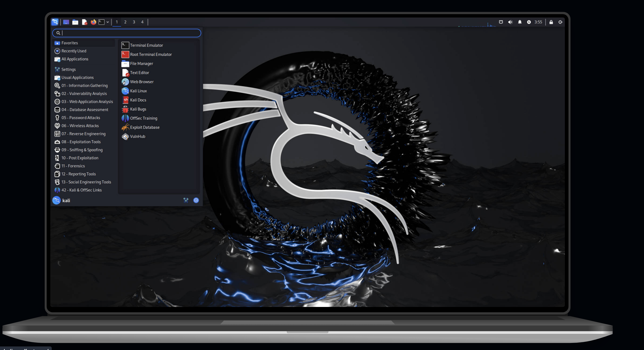Open the All Applications category
This screenshot has height=350, width=644.
(x=84, y=59)
